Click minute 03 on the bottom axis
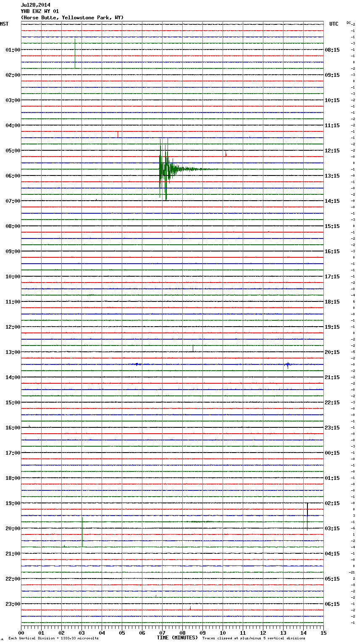This screenshot has height=644, width=357. [81, 633]
